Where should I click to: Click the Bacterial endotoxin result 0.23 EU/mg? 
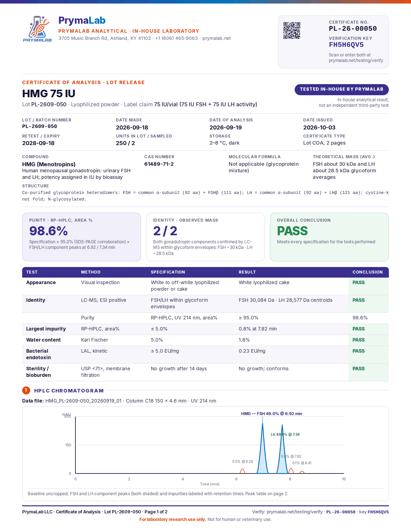pyautogui.click(x=252, y=351)
